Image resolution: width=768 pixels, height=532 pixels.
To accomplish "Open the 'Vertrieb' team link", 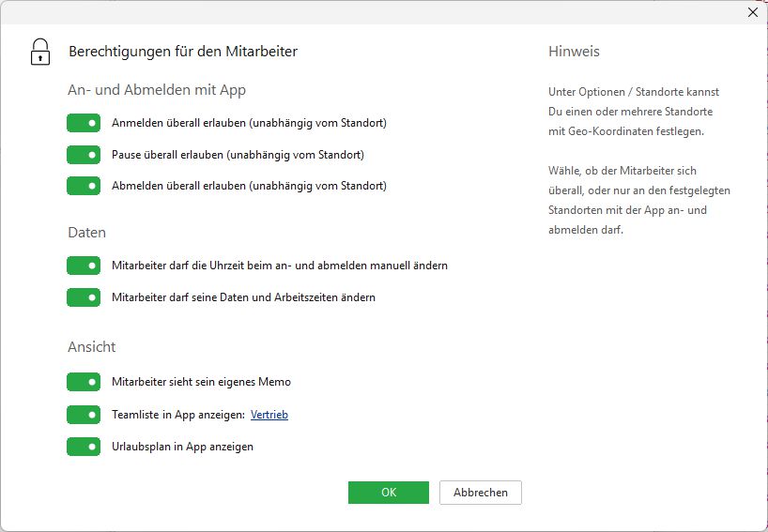I will (x=269, y=415).
